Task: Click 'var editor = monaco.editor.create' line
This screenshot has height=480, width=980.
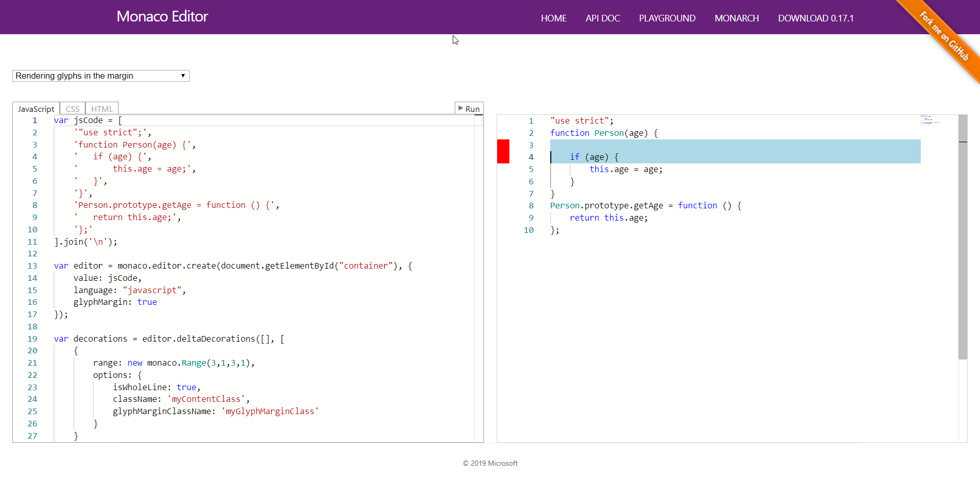Action: (x=233, y=266)
